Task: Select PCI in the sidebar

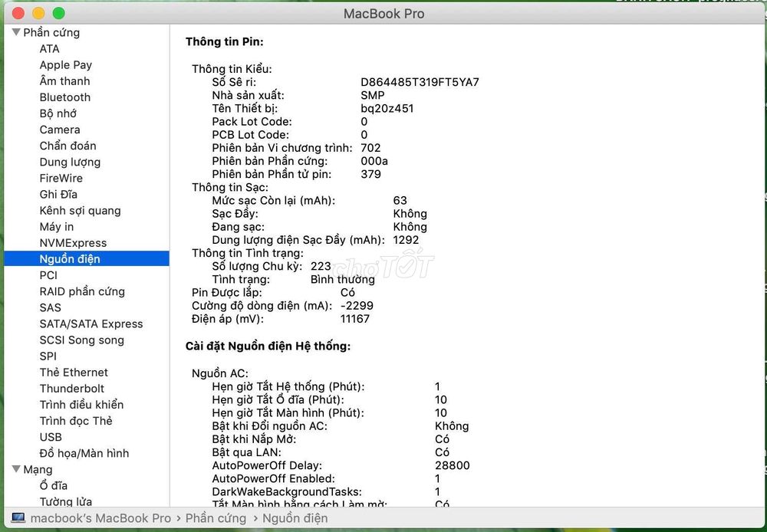Action: coord(48,275)
